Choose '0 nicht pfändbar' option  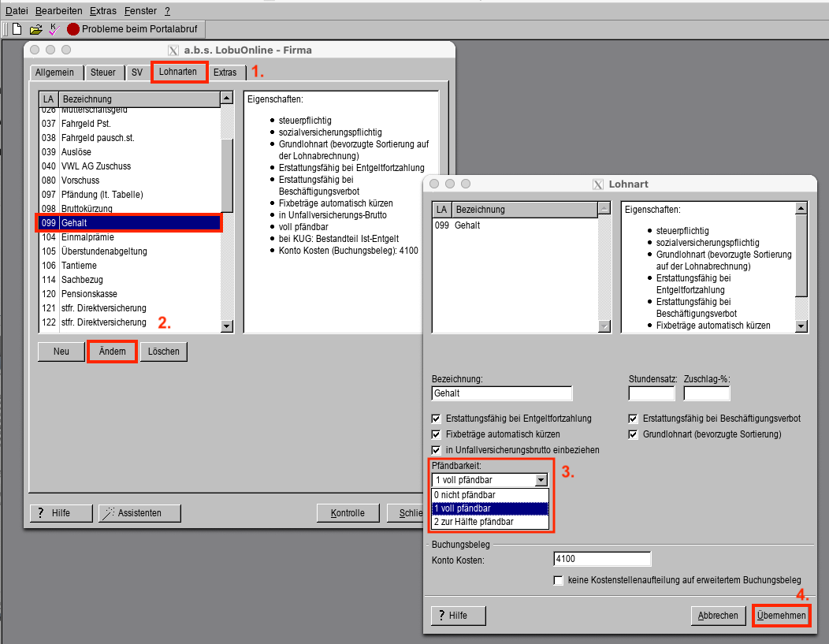[489, 495]
